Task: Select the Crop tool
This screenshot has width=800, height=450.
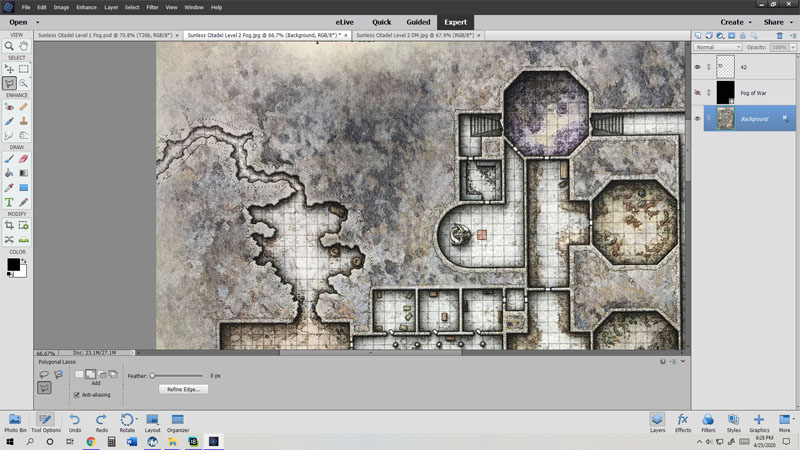Action: click(x=9, y=225)
